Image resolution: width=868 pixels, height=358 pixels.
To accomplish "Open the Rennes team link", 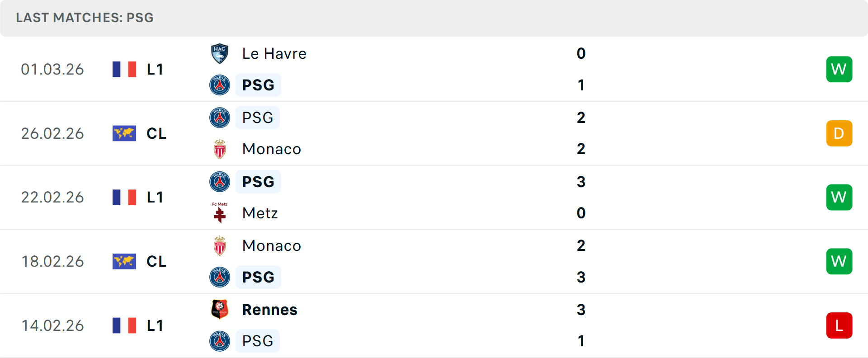I will [269, 310].
